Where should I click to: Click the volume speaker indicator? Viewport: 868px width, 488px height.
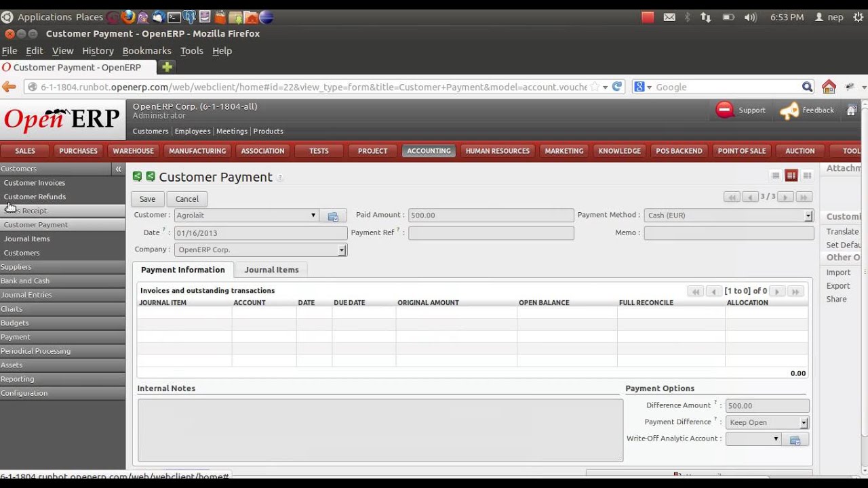click(x=750, y=17)
